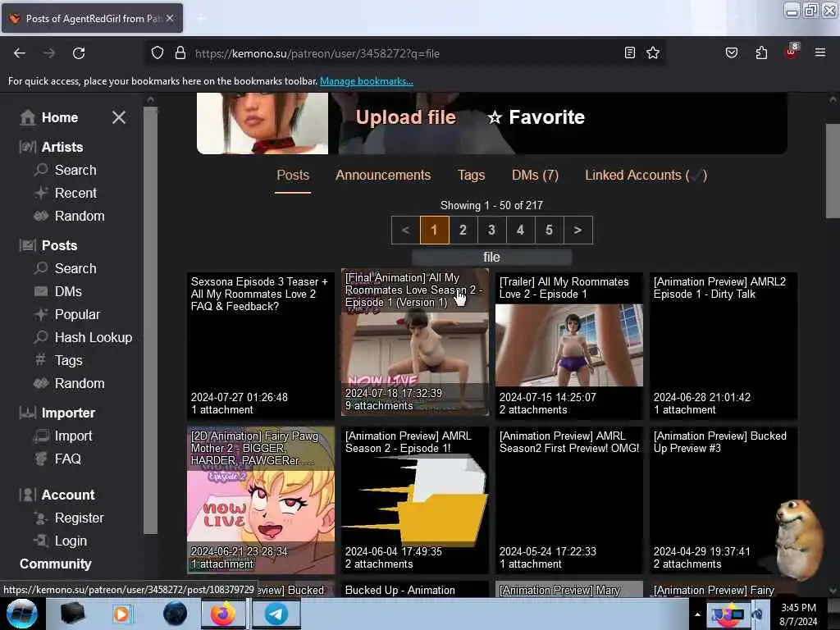Open Register in the sidebar
Image resolution: width=840 pixels, height=630 pixels.
[69, 518]
